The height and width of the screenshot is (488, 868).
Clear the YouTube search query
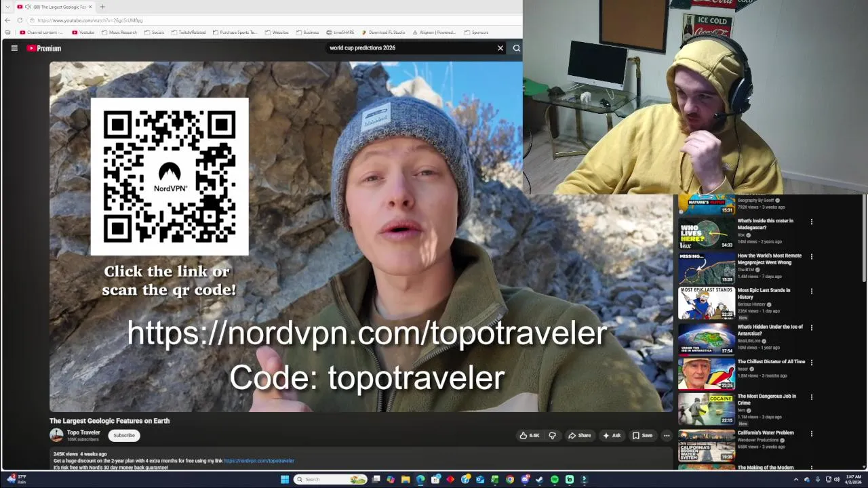point(500,48)
